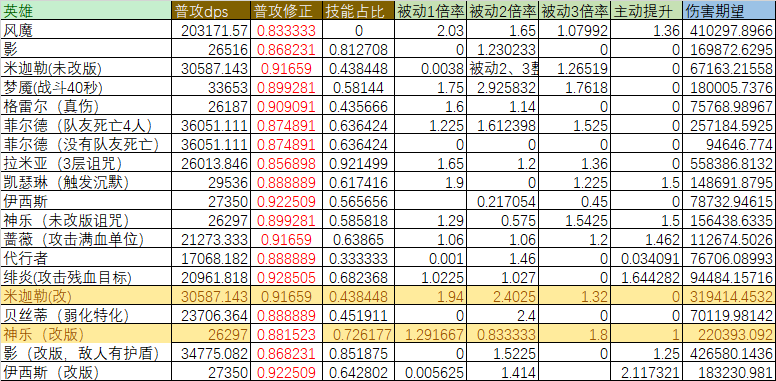Click the value 2.925832 in 被动2倍率
This screenshot has width=776, height=381.
(502, 88)
